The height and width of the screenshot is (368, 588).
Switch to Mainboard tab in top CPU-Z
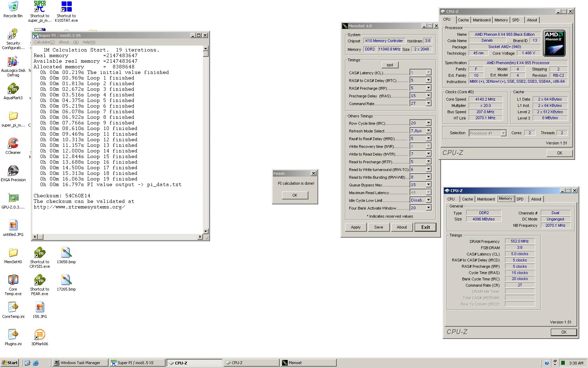click(482, 20)
